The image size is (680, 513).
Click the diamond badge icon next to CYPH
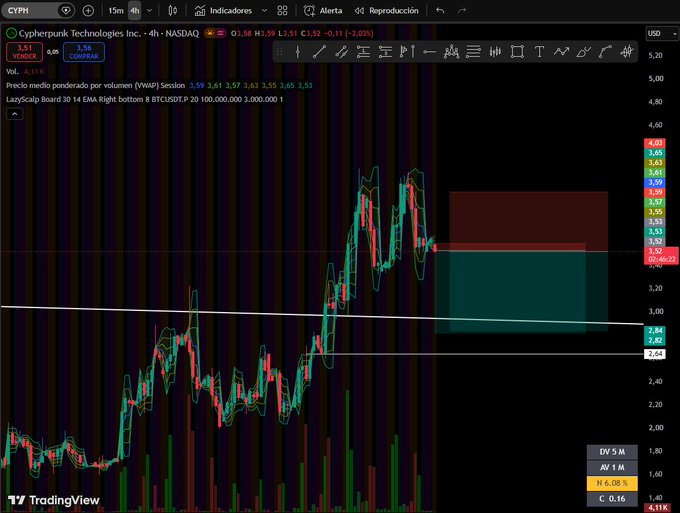pyautogui.click(x=65, y=10)
